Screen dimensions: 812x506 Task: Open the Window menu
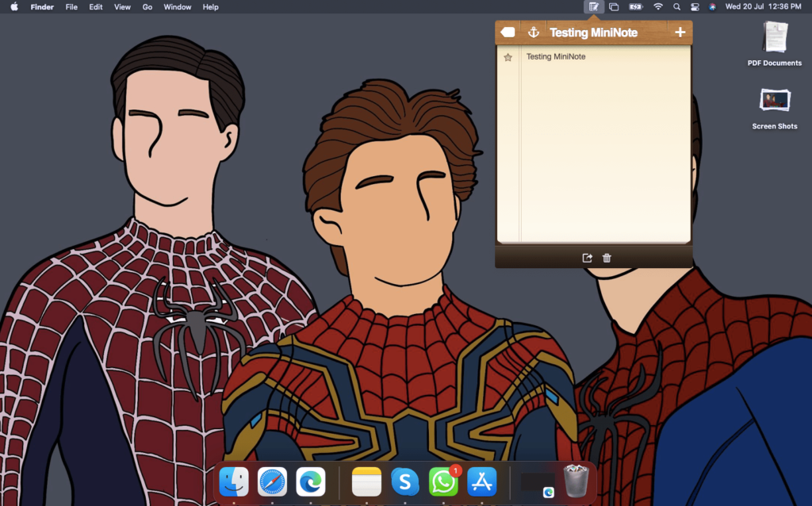coord(177,6)
